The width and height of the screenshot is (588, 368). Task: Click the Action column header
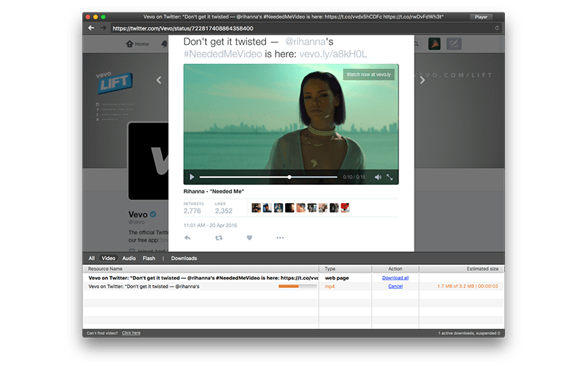click(395, 269)
